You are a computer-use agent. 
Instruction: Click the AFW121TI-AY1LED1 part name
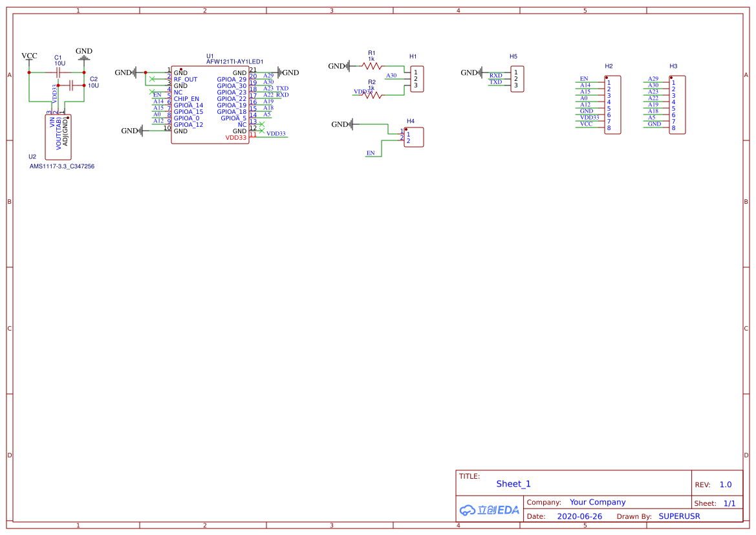(235, 61)
